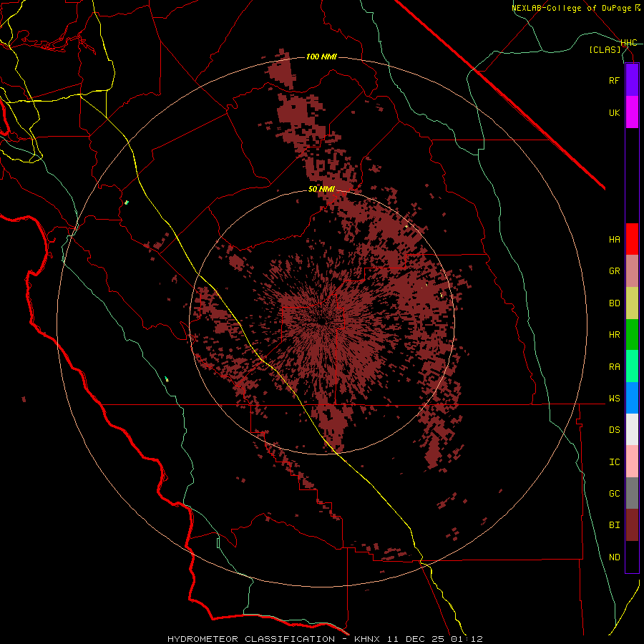
Task: Click the GR legend label
Action: click(x=615, y=271)
